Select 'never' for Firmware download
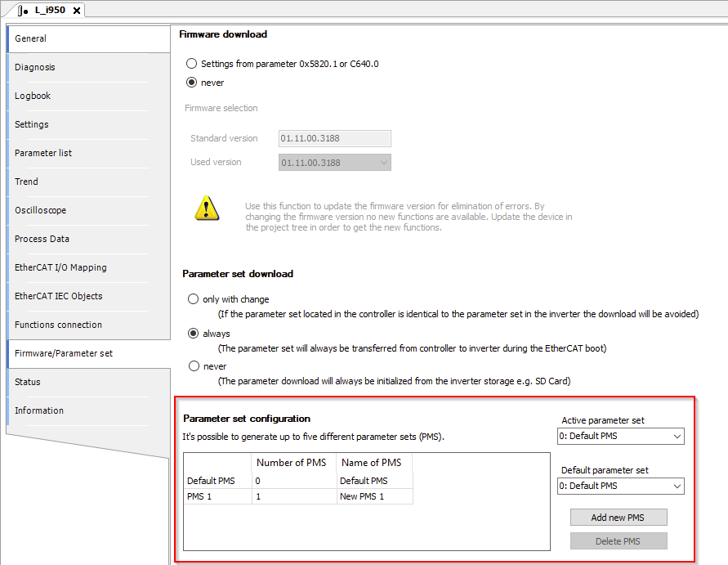 point(190,83)
